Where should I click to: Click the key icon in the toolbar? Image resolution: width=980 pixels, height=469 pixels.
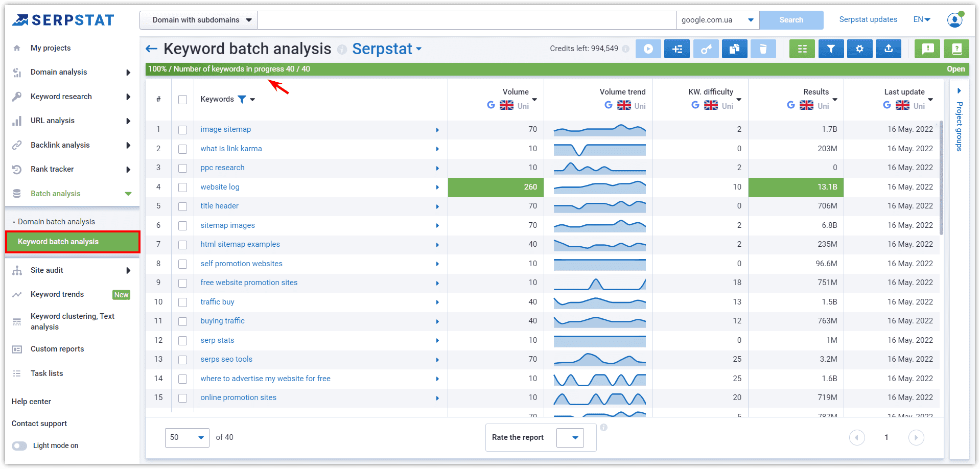706,49
